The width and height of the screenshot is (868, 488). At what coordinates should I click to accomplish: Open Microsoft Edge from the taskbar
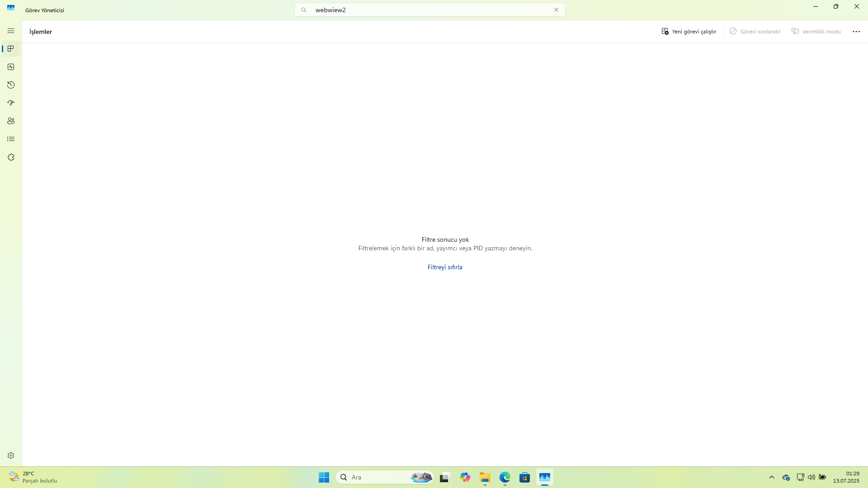(x=505, y=477)
